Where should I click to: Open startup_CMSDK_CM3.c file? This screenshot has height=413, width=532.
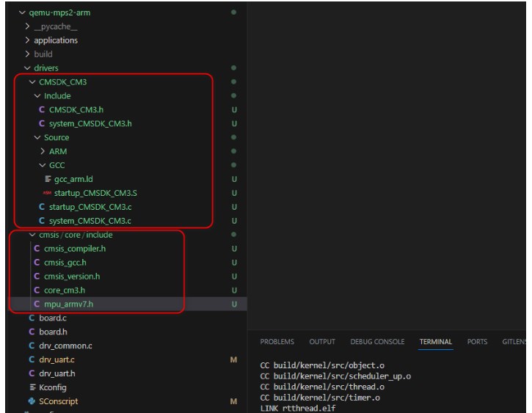click(90, 207)
